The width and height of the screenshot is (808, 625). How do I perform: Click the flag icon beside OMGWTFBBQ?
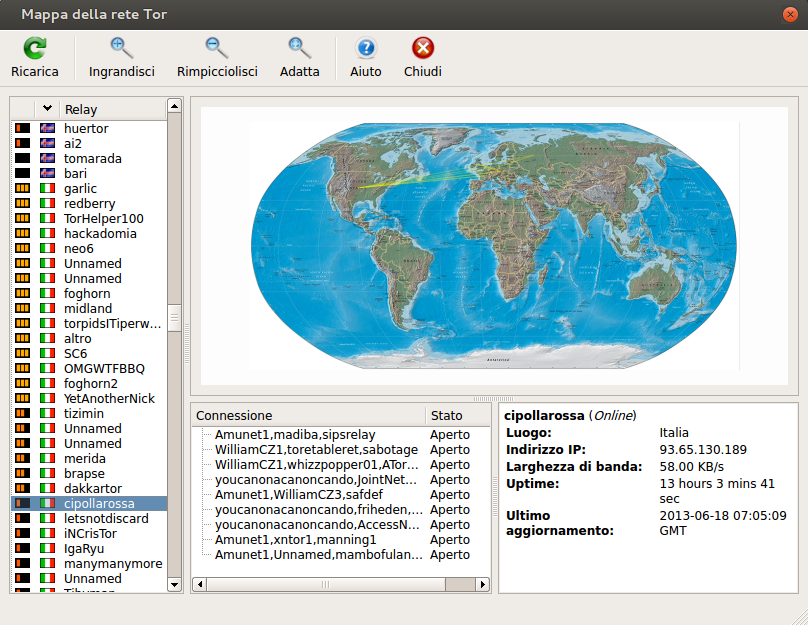point(47,368)
